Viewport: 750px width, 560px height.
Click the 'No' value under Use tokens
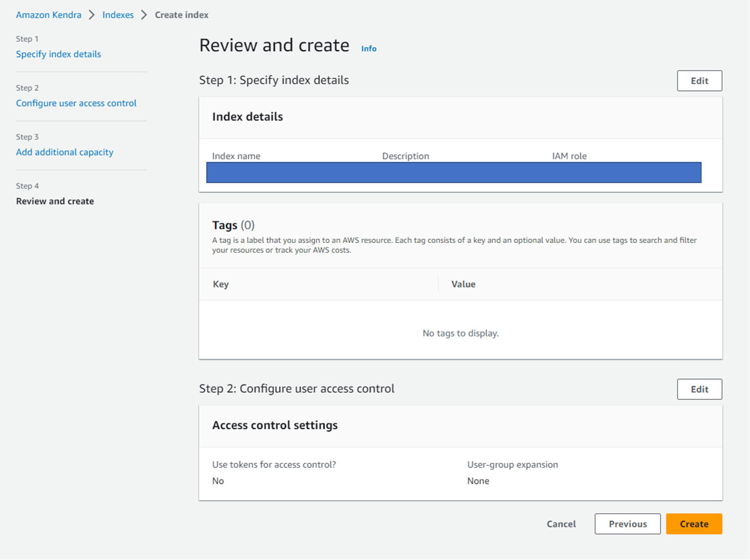pyautogui.click(x=218, y=481)
